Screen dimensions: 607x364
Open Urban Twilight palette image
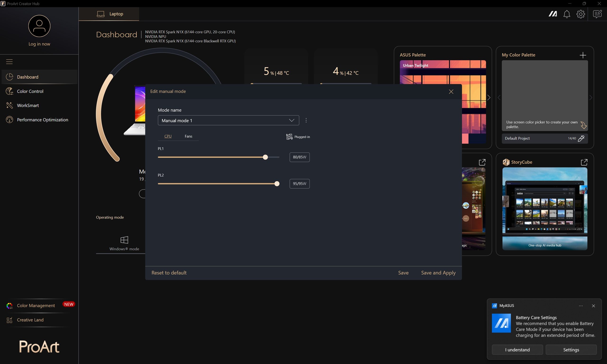(x=443, y=102)
